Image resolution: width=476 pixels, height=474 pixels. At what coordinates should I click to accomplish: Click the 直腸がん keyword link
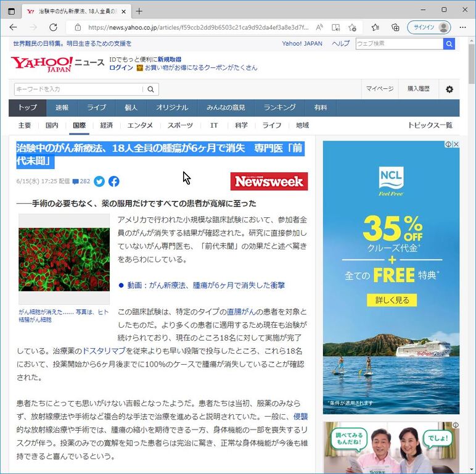[x=241, y=312]
